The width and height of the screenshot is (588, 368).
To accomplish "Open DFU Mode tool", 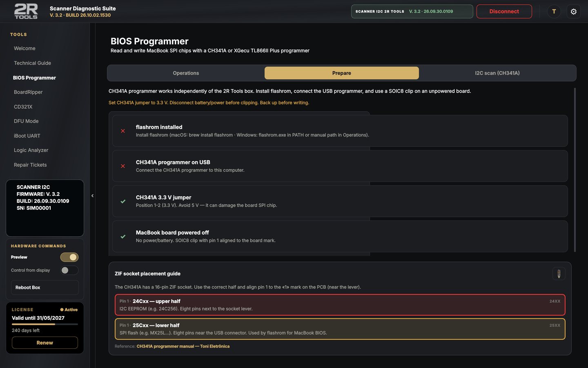I will (26, 121).
